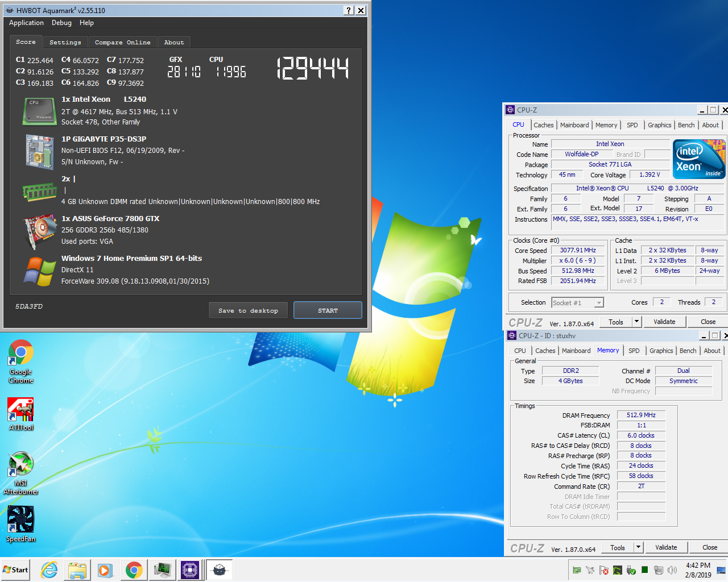Click Show desktop button at taskbar end
Screen dimensions: 728x582
click(721, 570)
